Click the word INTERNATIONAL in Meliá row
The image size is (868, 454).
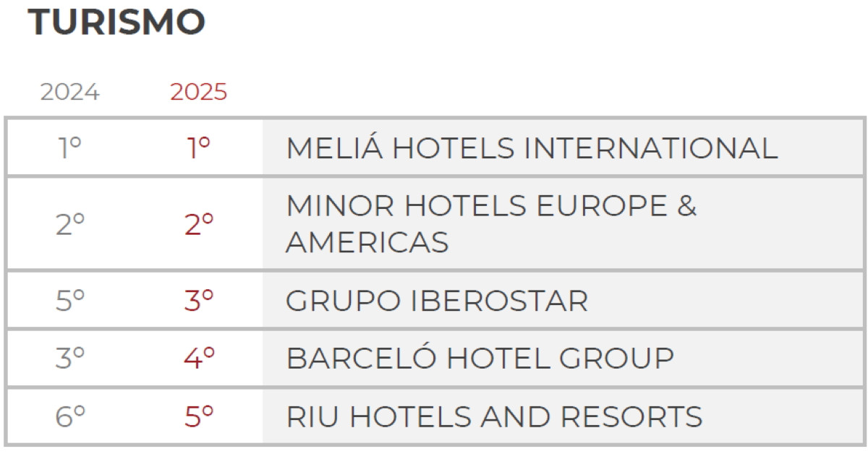[651, 148]
